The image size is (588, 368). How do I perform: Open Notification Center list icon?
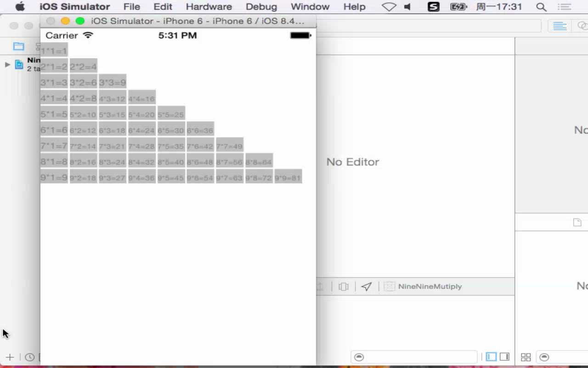564,7
